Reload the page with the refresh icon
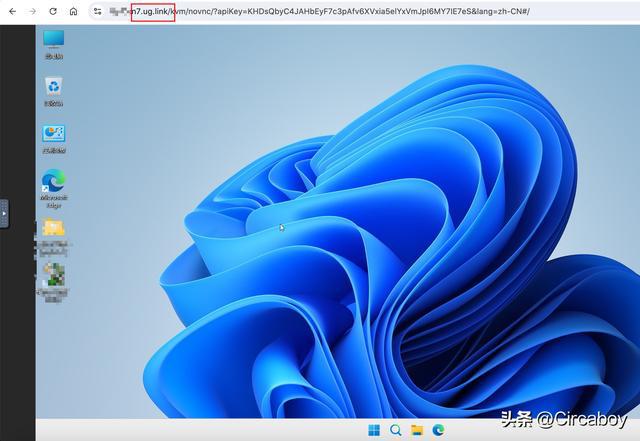 click(53, 11)
